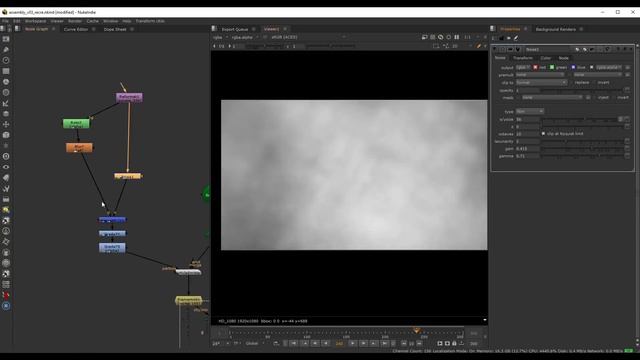Toggle the replace checkbox
Screen dimensions: 640x360
click(572, 82)
